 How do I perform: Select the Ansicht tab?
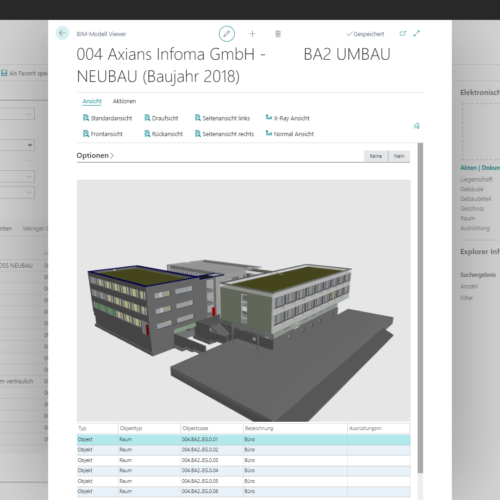tap(92, 101)
